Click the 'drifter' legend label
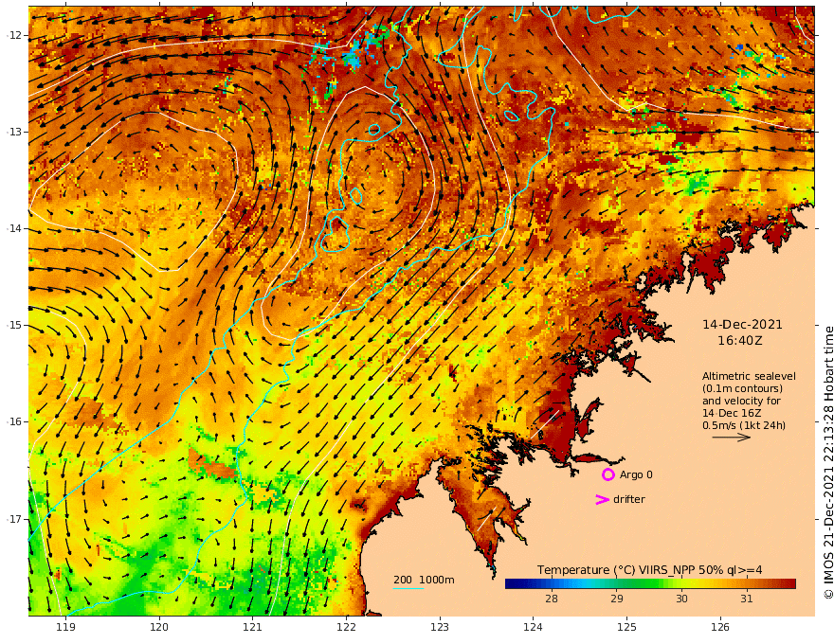834x644 pixels. (628, 499)
